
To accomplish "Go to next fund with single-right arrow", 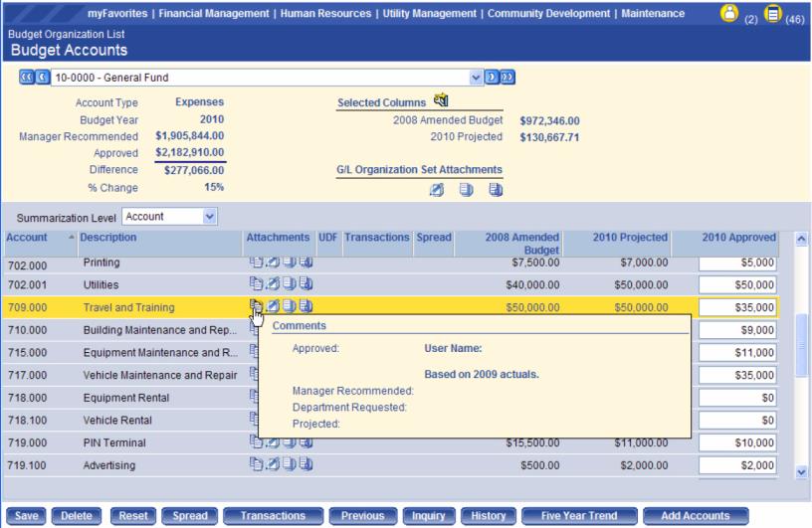I will [x=491, y=78].
